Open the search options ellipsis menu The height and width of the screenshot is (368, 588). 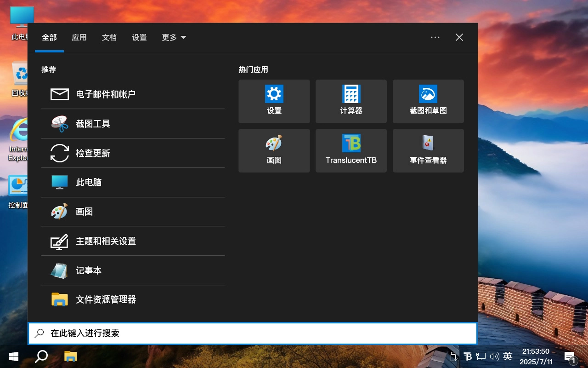(435, 37)
